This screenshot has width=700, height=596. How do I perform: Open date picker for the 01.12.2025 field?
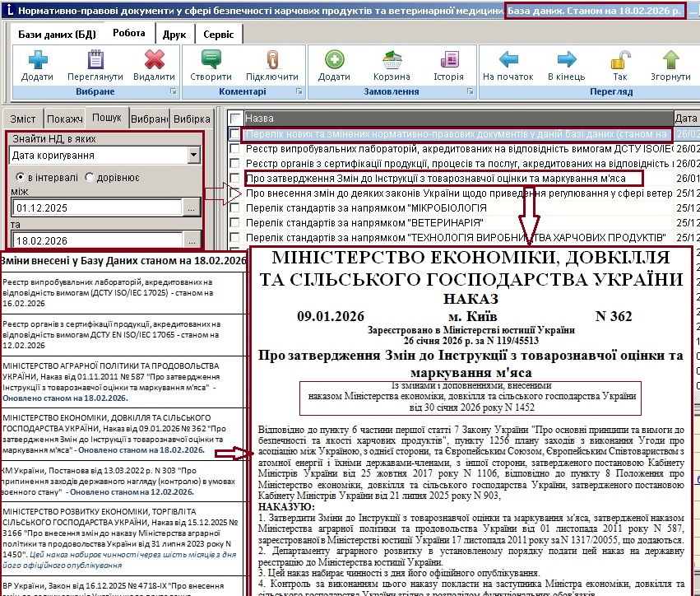coord(191,208)
